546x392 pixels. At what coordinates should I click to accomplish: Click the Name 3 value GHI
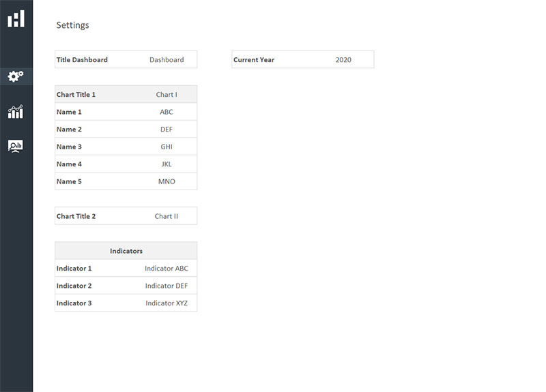tap(167, 147)
